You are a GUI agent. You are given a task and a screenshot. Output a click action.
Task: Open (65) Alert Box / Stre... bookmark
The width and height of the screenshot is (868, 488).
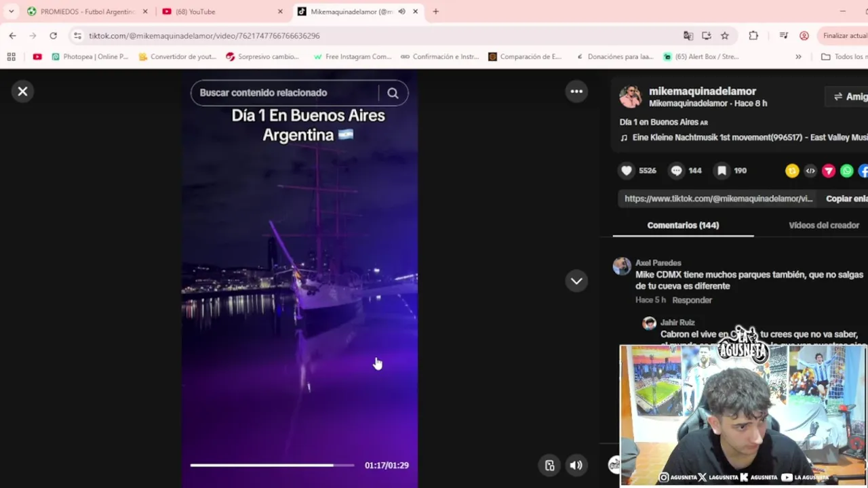(701, 57)
